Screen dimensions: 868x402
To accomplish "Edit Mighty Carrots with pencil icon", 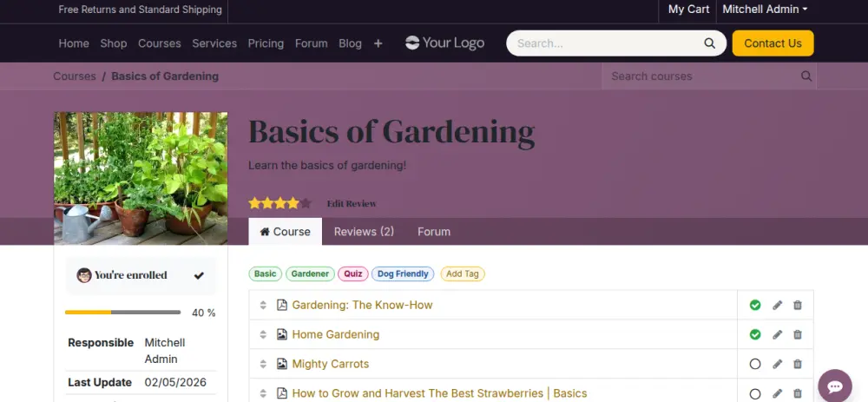I will (777, 364).
